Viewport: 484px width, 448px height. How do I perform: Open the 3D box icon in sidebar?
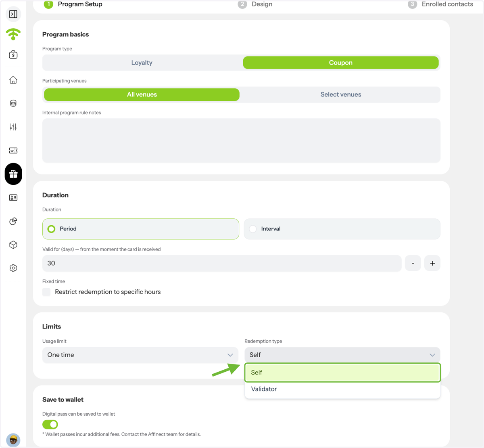click(x=13, y=245)
